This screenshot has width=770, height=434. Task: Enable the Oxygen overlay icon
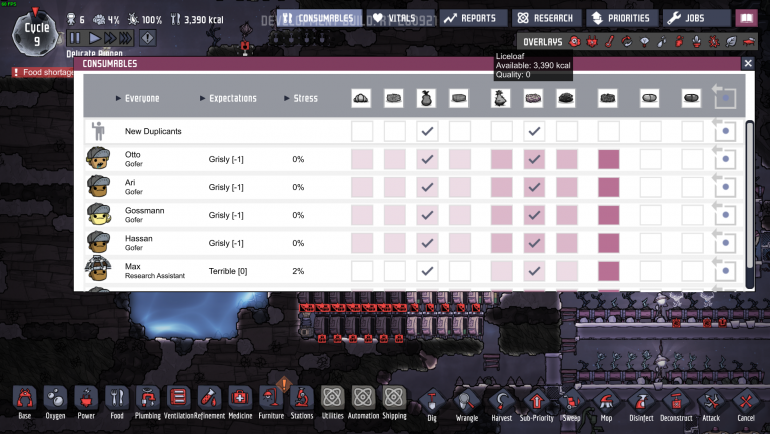coord(575,42)
